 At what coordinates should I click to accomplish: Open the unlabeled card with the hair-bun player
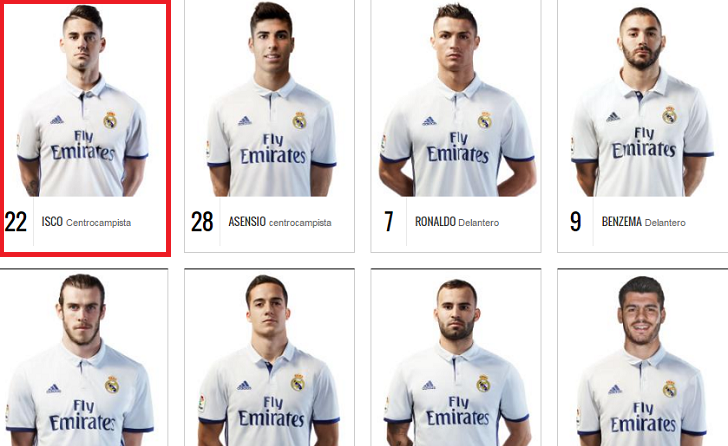point(83,357)
